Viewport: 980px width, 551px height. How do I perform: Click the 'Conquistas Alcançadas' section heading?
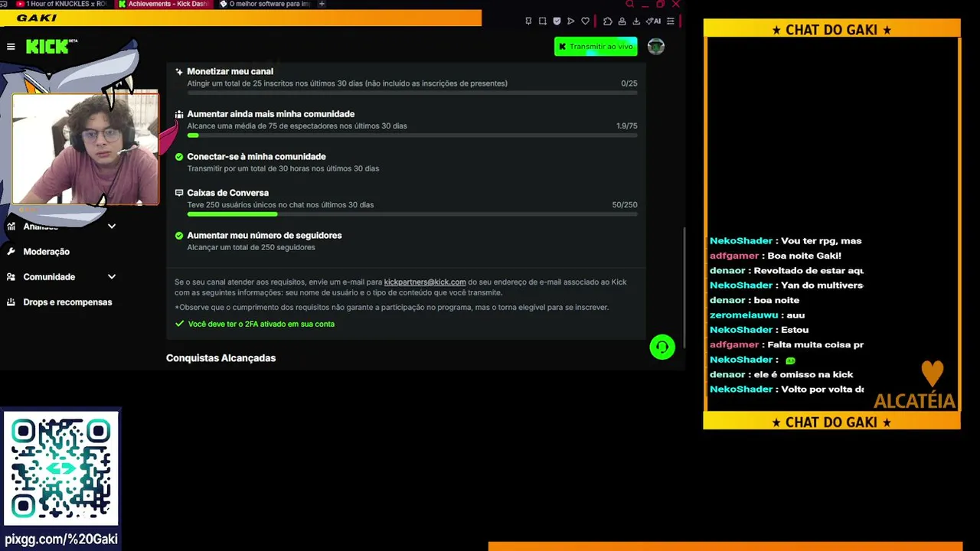220,358
